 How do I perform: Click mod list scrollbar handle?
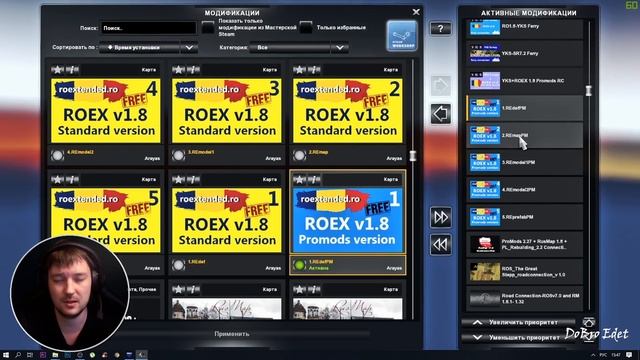[x=413, y=156]
